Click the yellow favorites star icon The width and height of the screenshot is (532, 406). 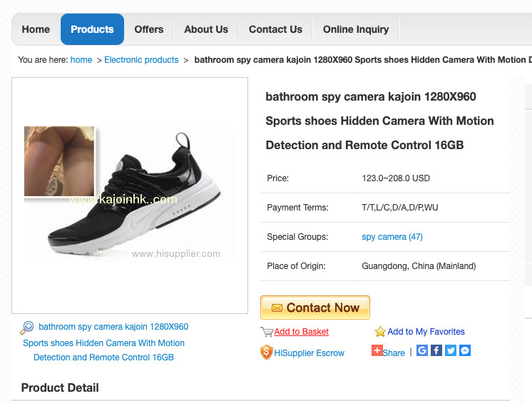pos(380,332)
